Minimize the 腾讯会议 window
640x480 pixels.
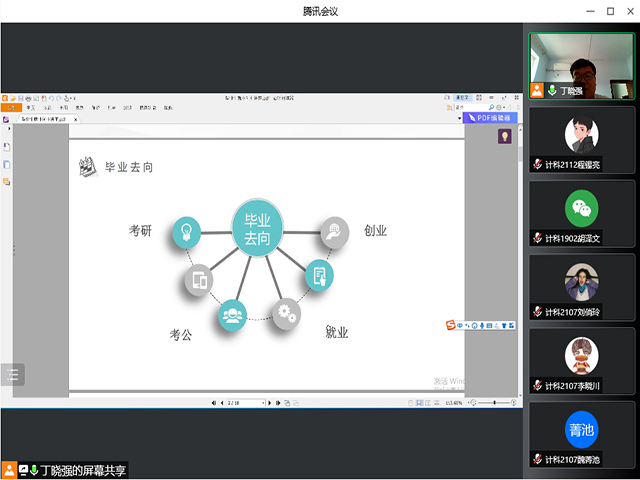pos(590,11)
